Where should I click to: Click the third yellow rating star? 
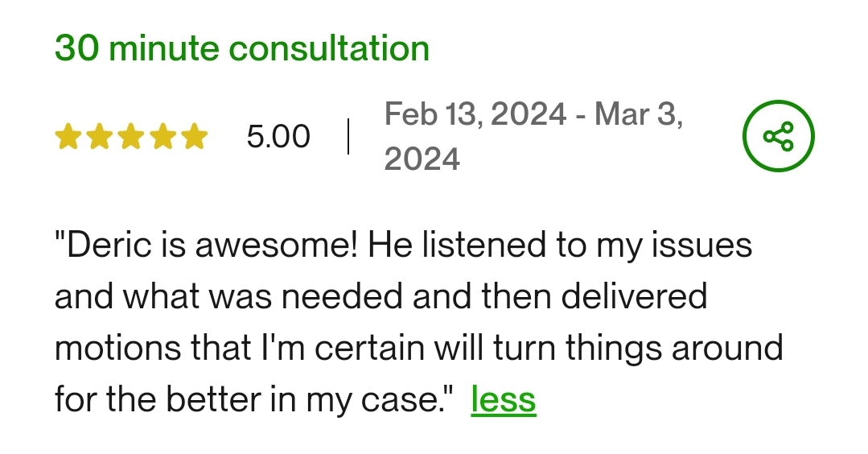click(x=131, y=138)
